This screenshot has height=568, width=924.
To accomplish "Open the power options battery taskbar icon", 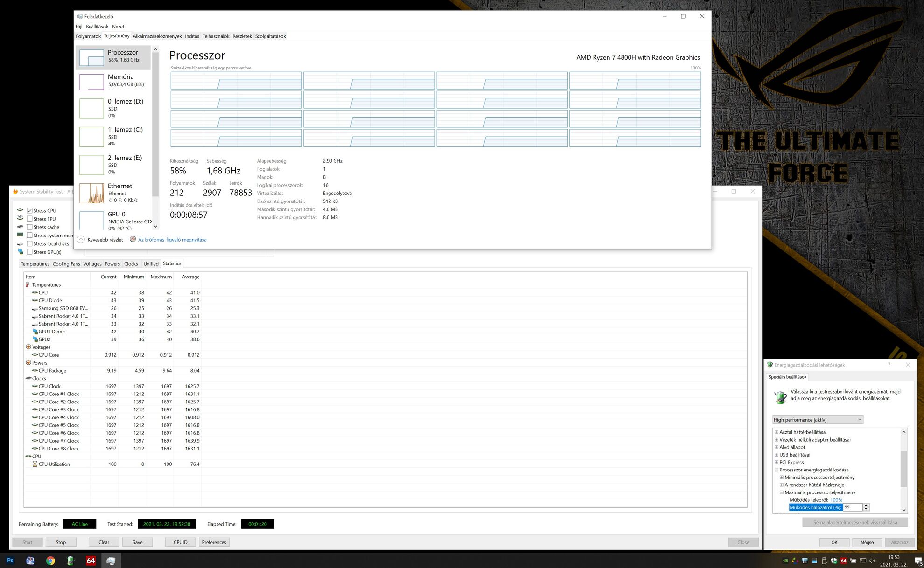I will 70,561.
